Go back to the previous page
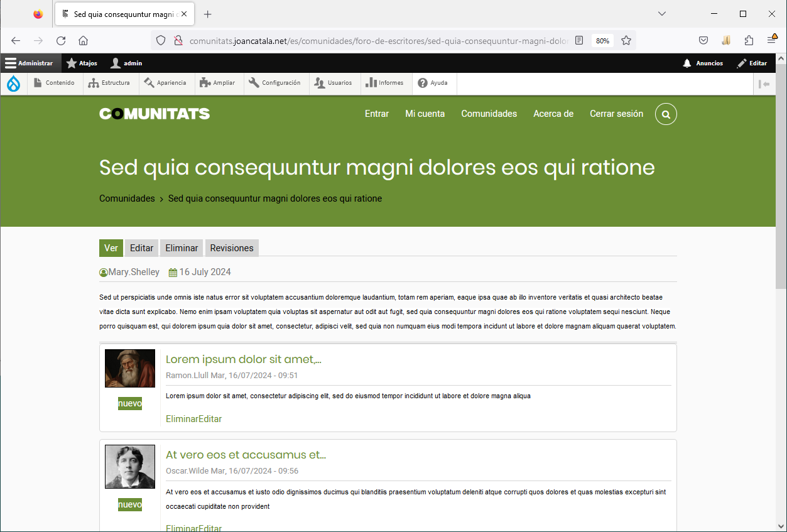Image resolution: width=787 pixels, height=532 pixels. point(16,40)
